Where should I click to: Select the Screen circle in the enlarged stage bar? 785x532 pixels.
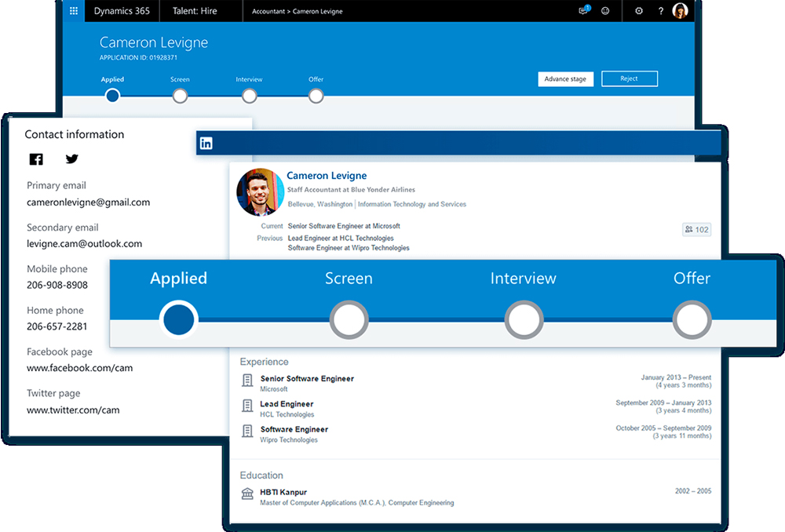pyautogui.click(x=349, y=320)
